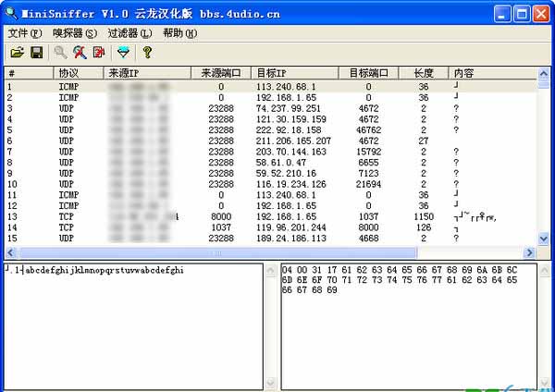
Task: Click inside the hex dump pane
Action: tap(412, 324)
